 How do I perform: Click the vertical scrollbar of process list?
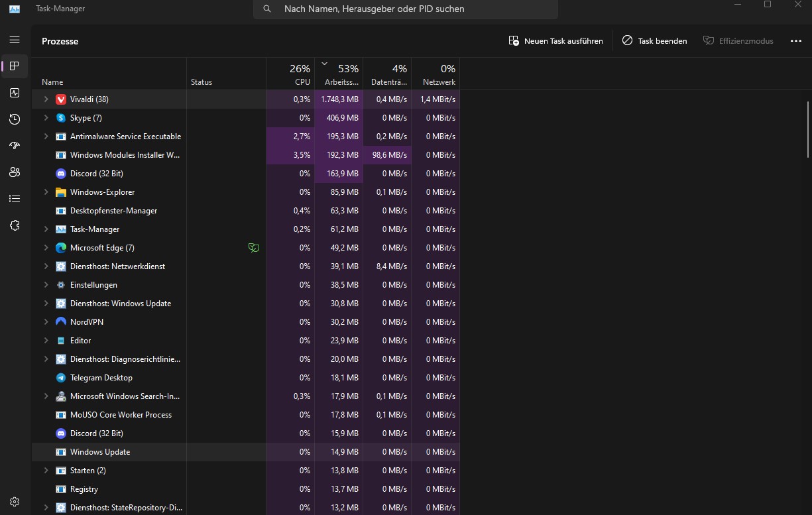point(808,129)
